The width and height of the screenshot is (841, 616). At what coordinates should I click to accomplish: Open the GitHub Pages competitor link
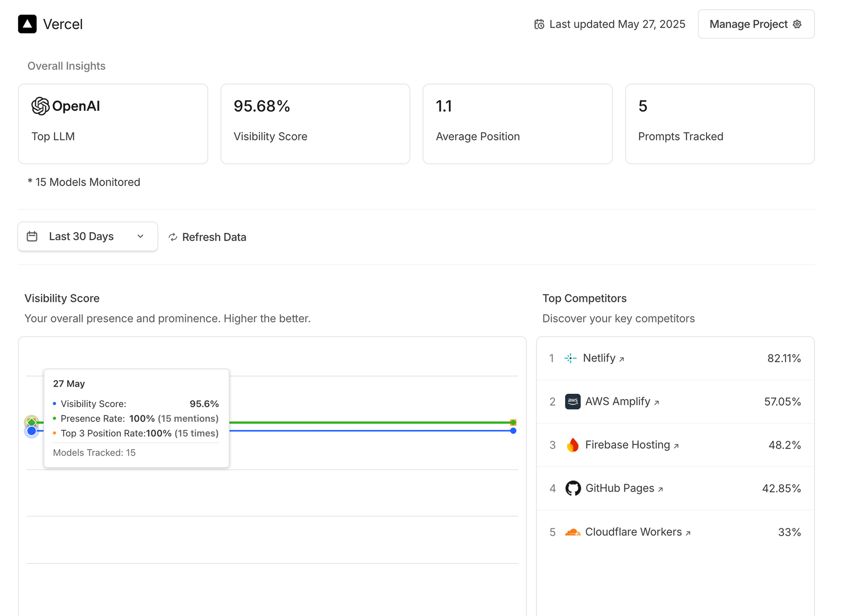[624, 488]
